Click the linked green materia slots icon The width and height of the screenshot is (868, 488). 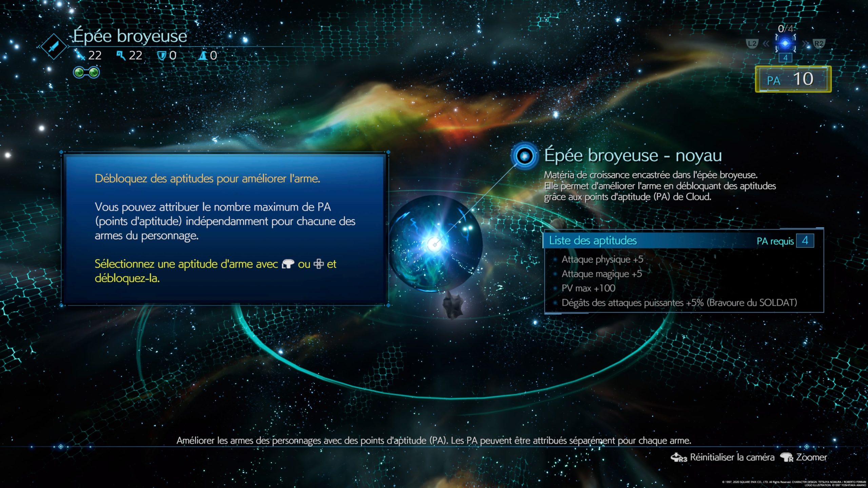coord(86,72)
